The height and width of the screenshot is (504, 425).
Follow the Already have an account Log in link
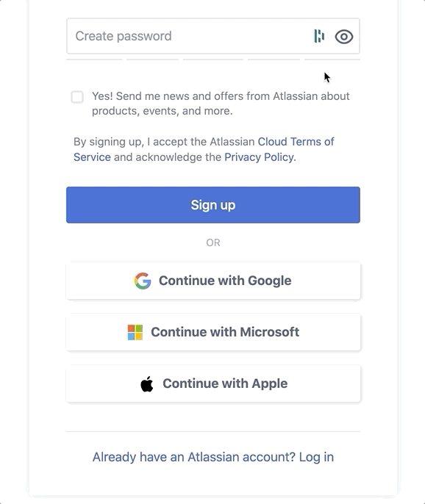[x=213, y=457]
